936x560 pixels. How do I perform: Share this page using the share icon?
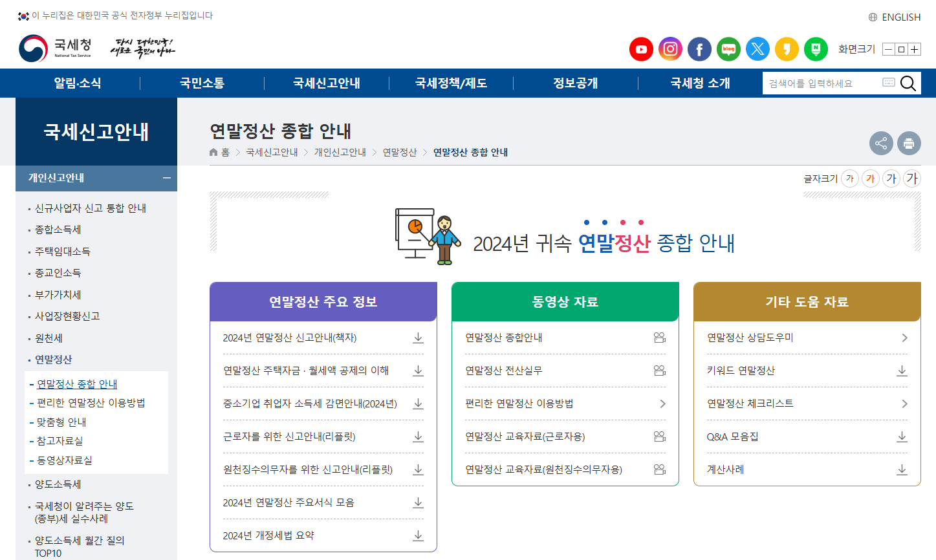click(881, 143)
